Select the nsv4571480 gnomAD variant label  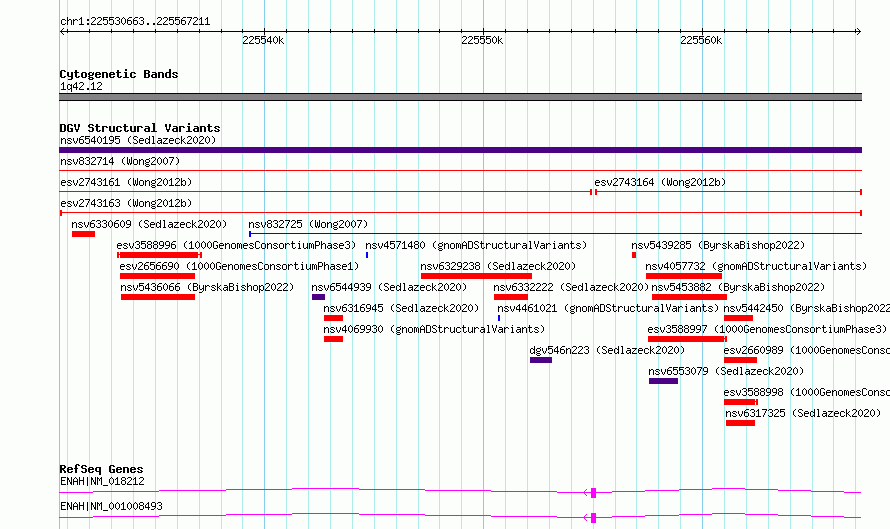476,245
